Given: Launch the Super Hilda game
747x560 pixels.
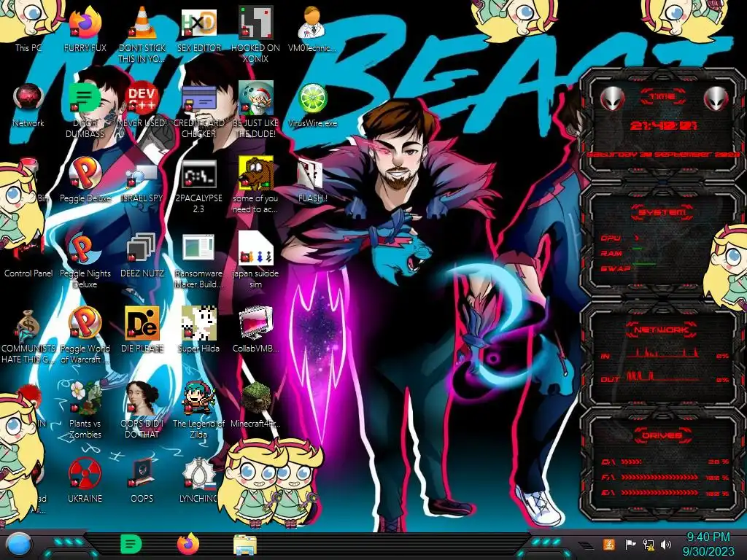Looking at the screenshot, I should [x=199, y=330].
